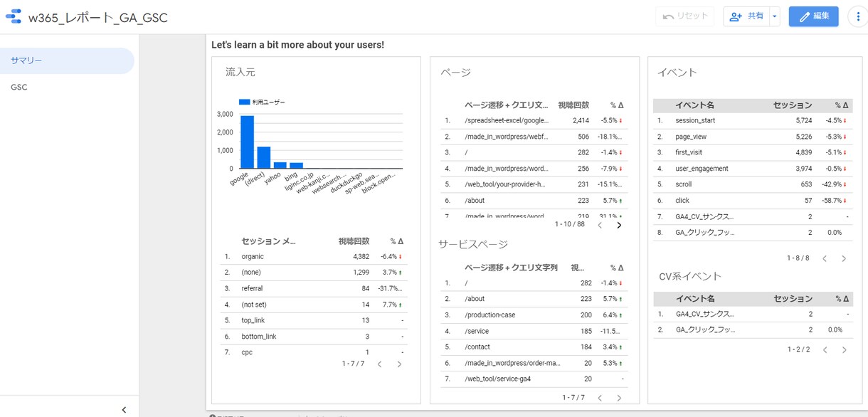Sort ページ table by ページ遷移 + クエリ文 header
The height and width of the screenshot is (417, 868).
tap(507, 105)
